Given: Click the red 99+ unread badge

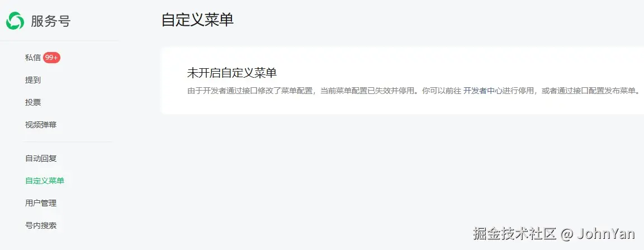Looking at the screenshot, I should tap(52, 58).
